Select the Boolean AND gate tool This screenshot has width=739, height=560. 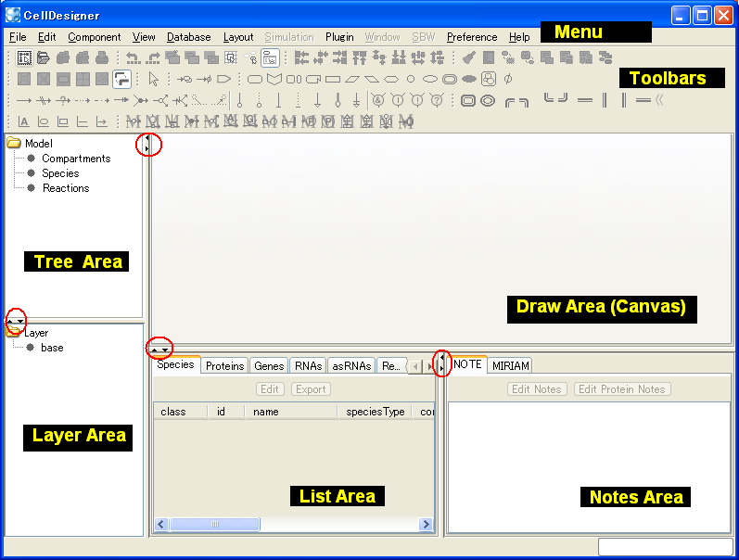378,100
